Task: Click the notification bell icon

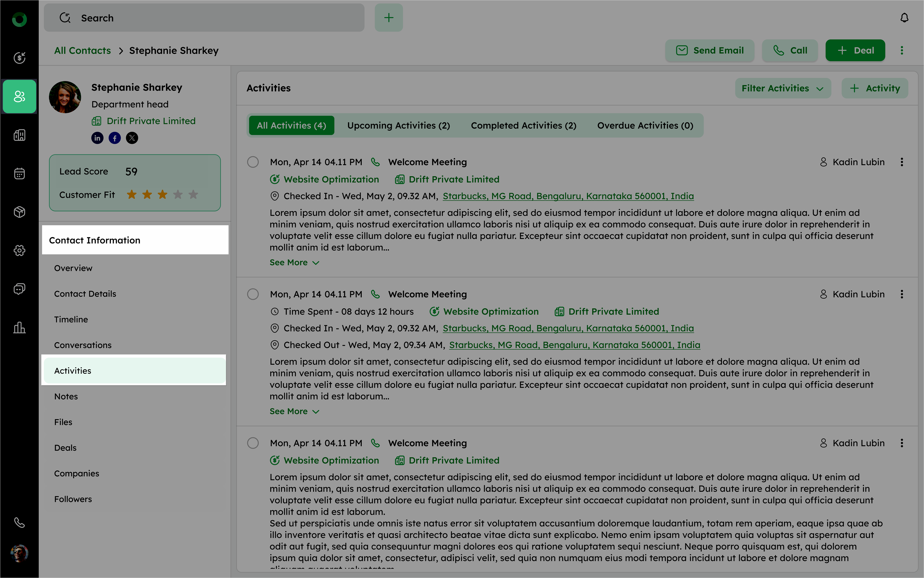Action: [904, 18]
